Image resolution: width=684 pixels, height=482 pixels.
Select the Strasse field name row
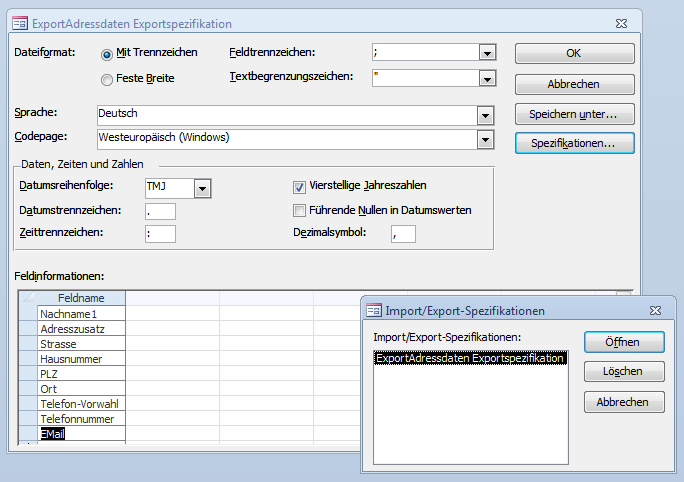click(80, 344)
